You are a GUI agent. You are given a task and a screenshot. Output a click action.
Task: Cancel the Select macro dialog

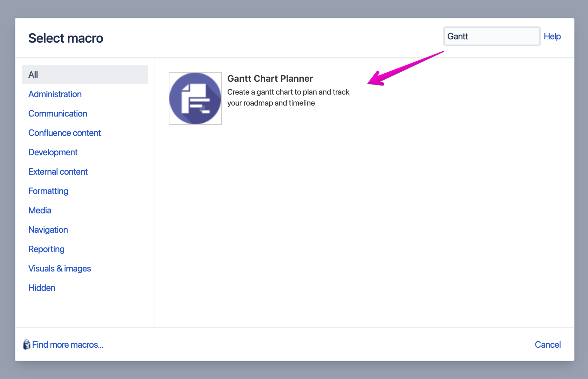(547, 344)
